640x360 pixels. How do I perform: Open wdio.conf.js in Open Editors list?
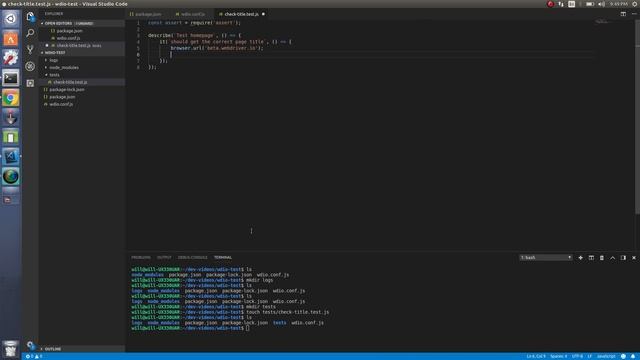68,38
